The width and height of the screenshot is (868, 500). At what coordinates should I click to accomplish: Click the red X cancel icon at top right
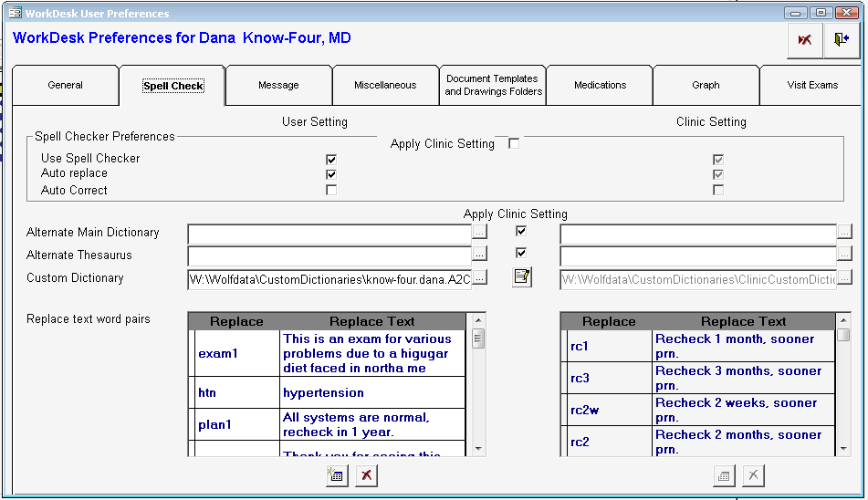[805, 40]
